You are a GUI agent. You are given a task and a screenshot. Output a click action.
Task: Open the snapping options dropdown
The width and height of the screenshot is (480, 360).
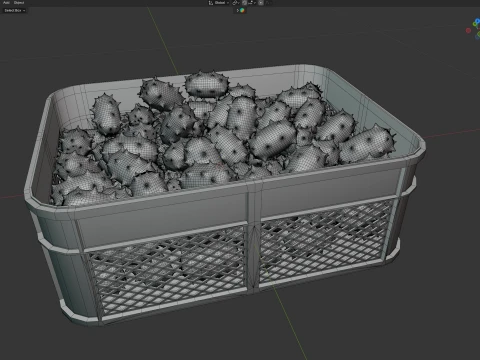(252, 3)
